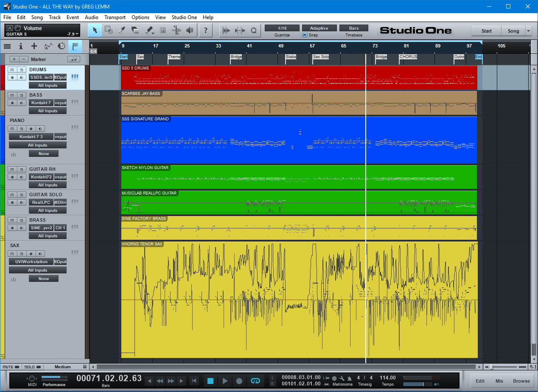
Task: Select the Mute tool
Action: 163,30
